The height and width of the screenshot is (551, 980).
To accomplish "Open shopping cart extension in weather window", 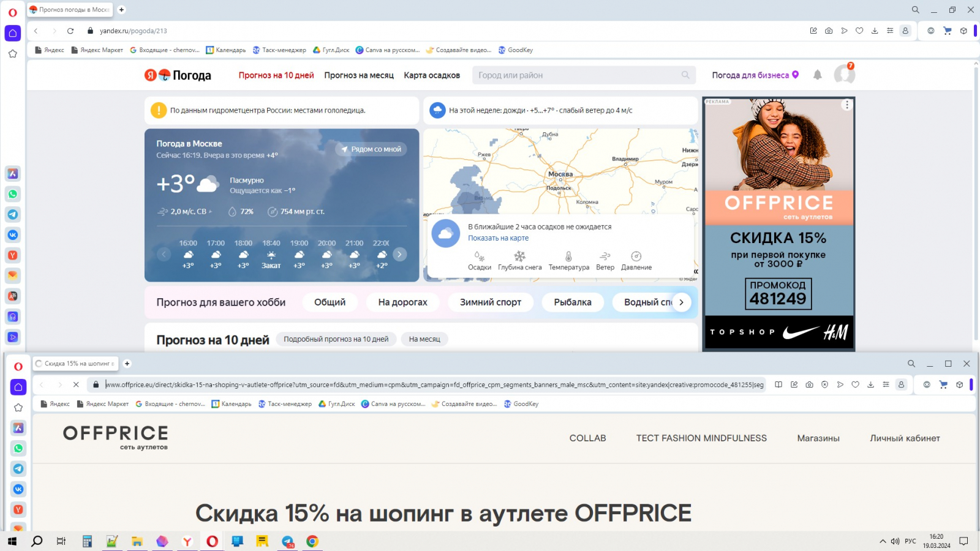I will tap(947, 31).
